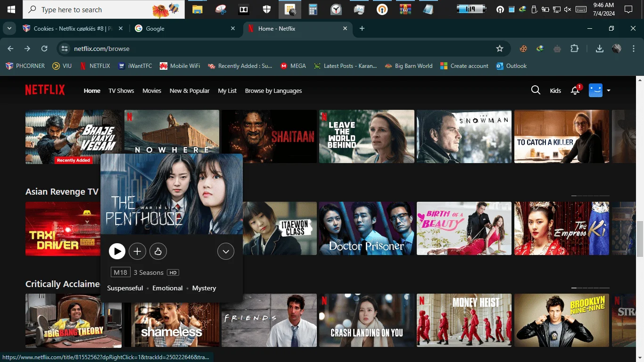Image resolution: width=644 pixels, height=362 pixels.
Task: Open Chrome three-dot menu
Action: point(633,49)
